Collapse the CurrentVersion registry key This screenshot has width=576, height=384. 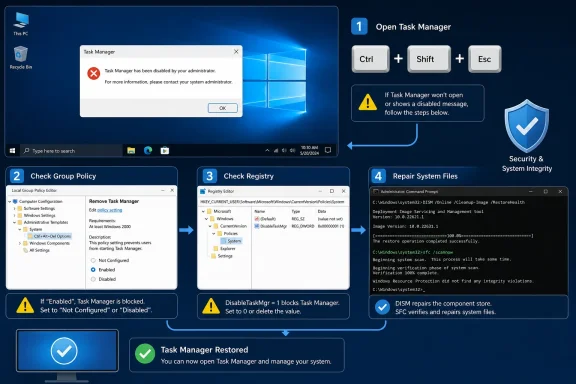coord(210,226)
